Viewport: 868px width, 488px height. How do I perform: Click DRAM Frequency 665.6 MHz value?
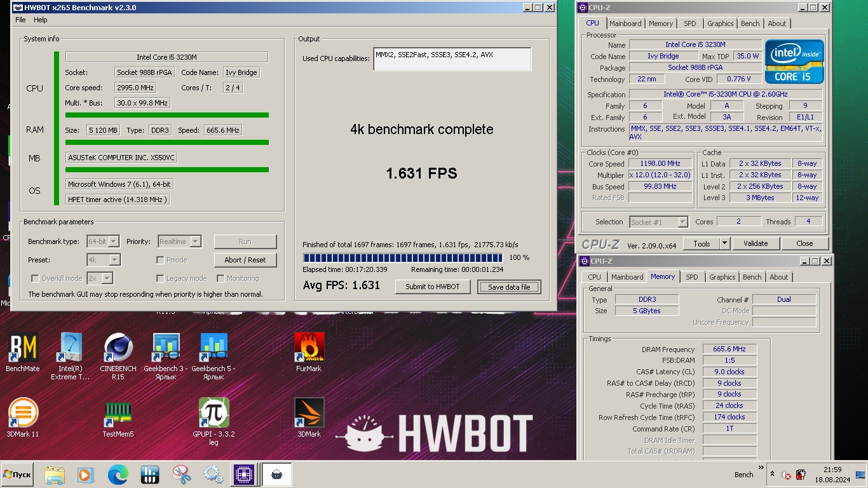coord(729,349)
